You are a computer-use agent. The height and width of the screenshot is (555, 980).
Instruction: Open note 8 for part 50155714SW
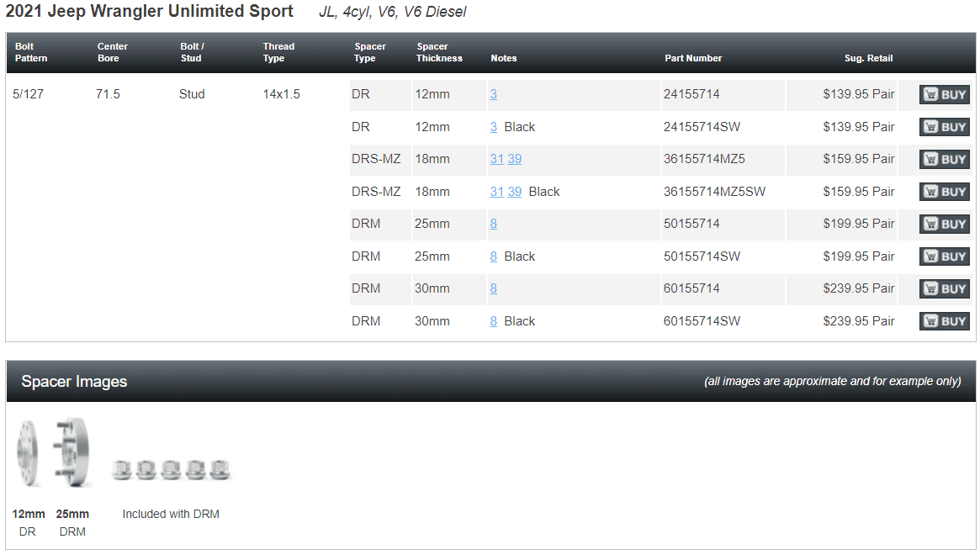(x=493, y=256)
